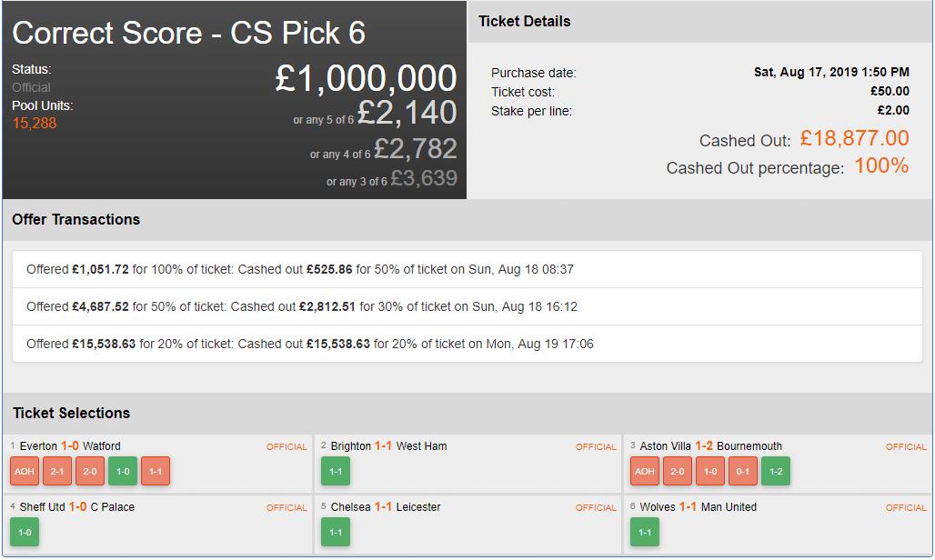This screenshot has height=560, width=935.
Task: Click the 1-1 chip for Chelsea vs Leicester
Action: click(x=336, y=532)
